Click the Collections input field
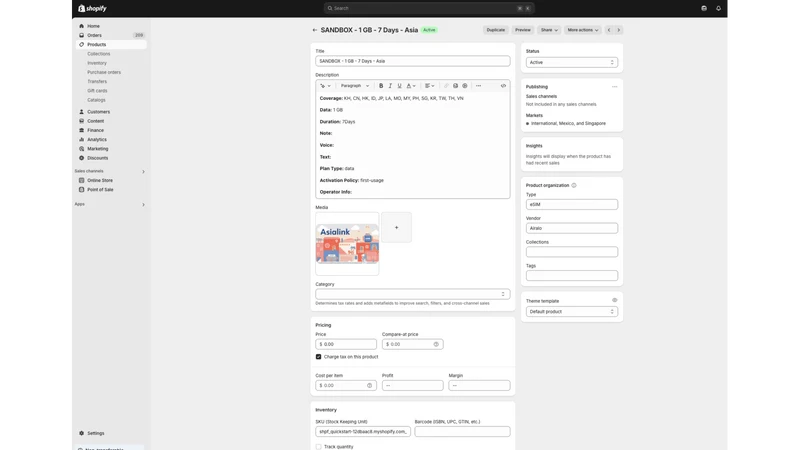 coord(572,252)
